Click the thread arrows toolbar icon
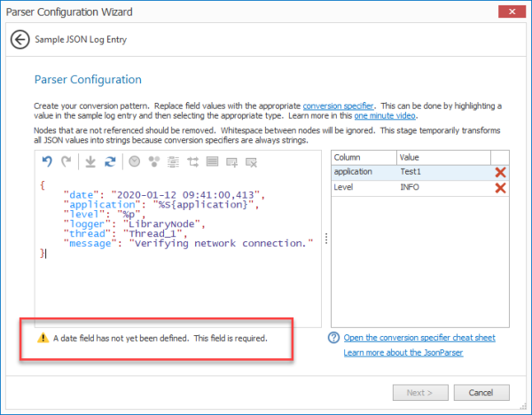Image resolution: width=532 pixels, height=415 pixels. pyautogui.click(x=193, y=162)
